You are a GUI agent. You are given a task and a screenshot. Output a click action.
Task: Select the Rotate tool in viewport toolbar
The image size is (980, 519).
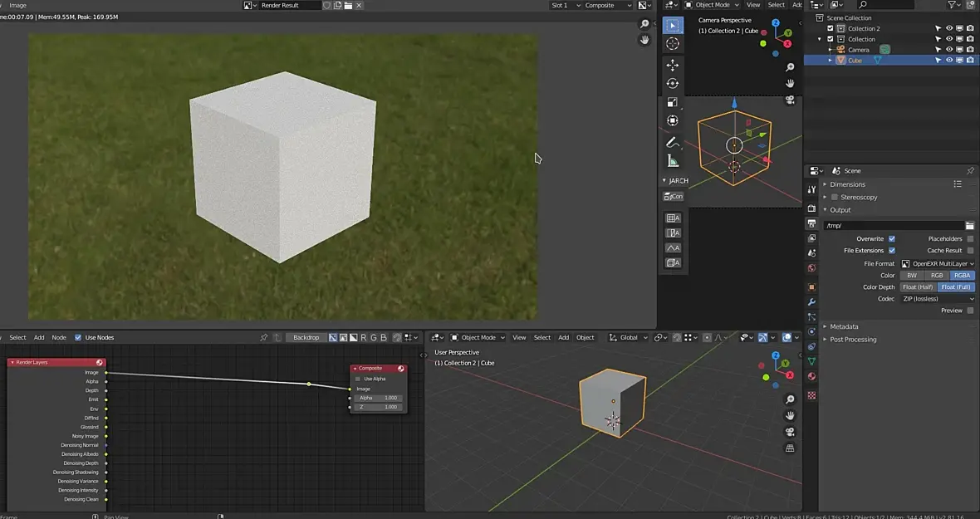point(673,83)
